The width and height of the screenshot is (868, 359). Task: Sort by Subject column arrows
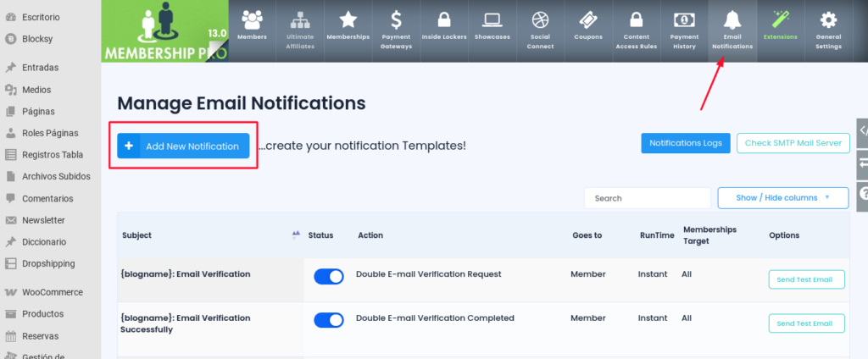click(x=296, y=235)
